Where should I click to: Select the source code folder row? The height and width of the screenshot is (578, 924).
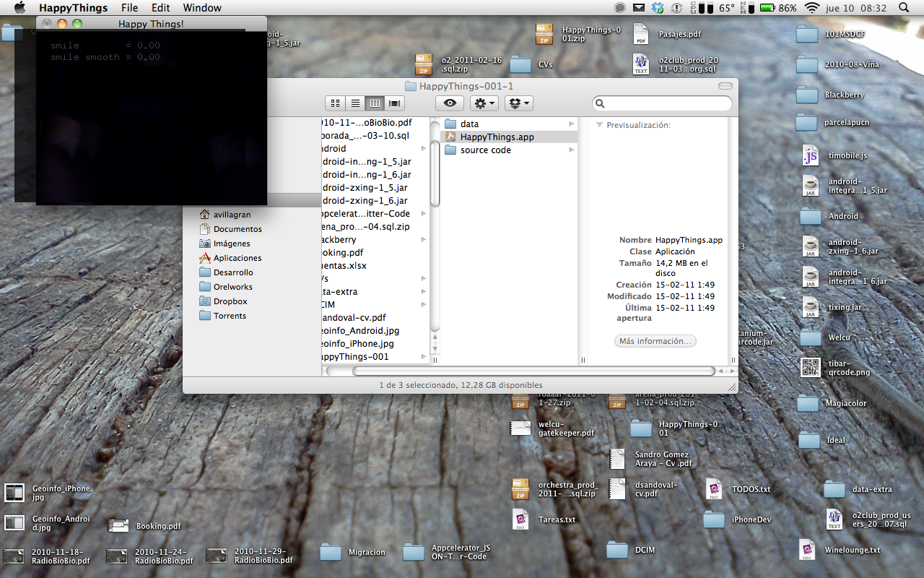[509, 150]
